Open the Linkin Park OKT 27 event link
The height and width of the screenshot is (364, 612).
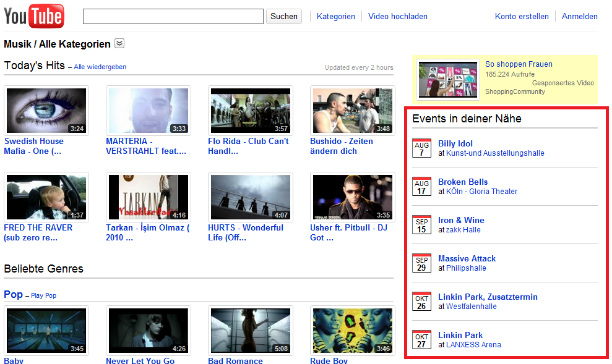tap(460, 335)
